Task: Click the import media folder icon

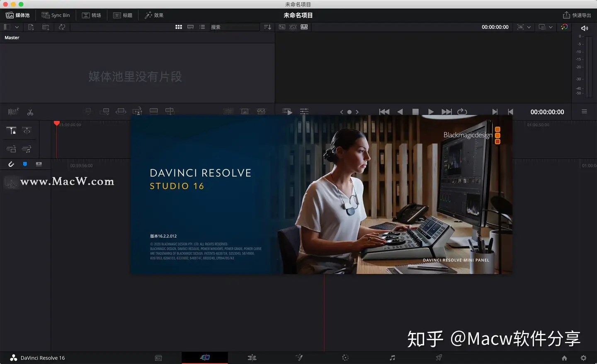Action: pyautogui.click(x=46, y=27)
